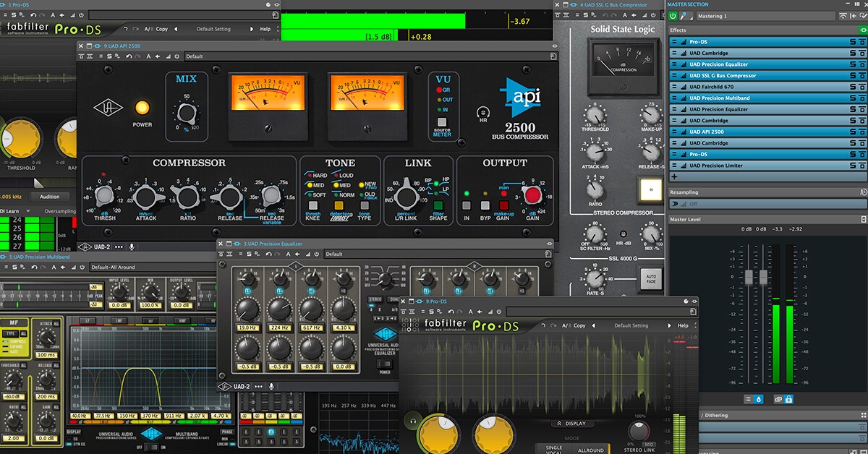Viewport: 868px width, 454px height.
Task: Click Help in top-left Pro-DS header
Action: click(265, 30)
